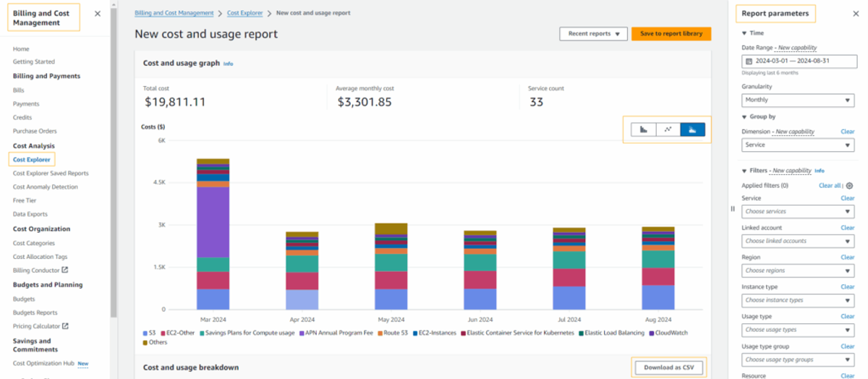The height and width of the screenshot is (379, 868).
Task: Switch to line chart view icon
Action: [x=668, y=129]
